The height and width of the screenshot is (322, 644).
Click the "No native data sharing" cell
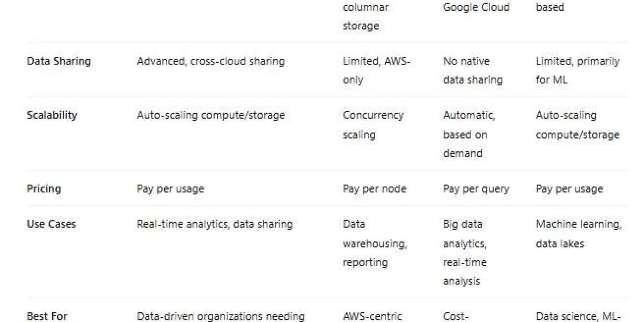coord(472,70)
